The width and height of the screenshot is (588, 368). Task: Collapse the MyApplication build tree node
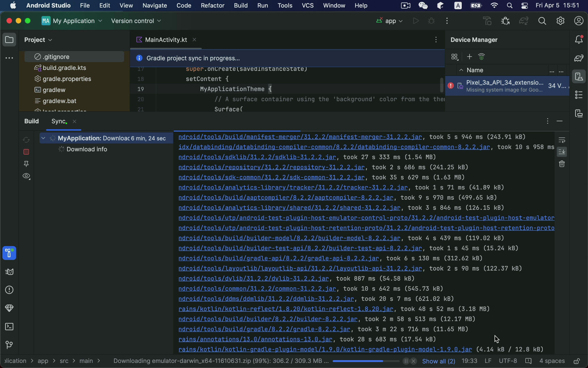point(43,138)
